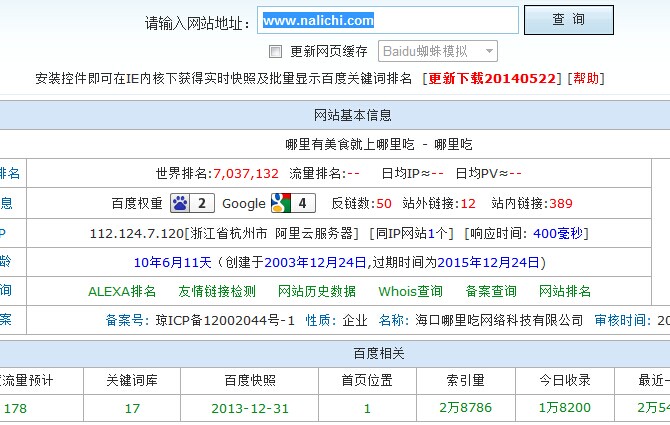Click the 查询 search button

569,20
